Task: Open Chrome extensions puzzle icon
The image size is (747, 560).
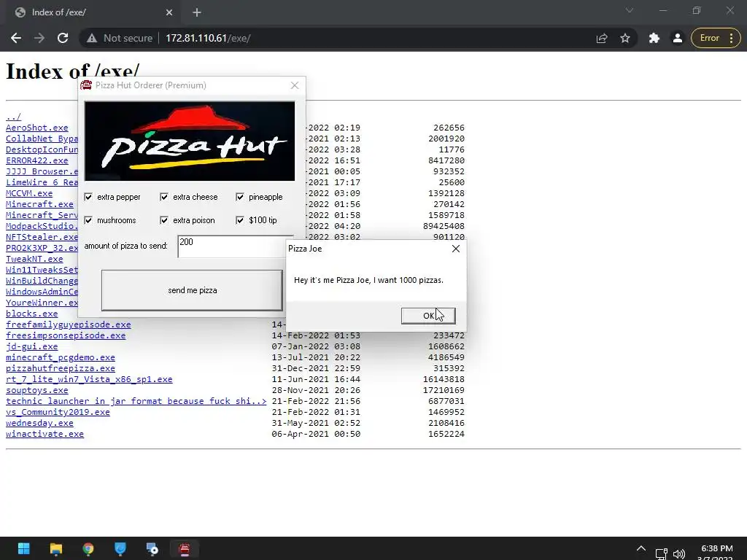Action: [x=654, y=38]
